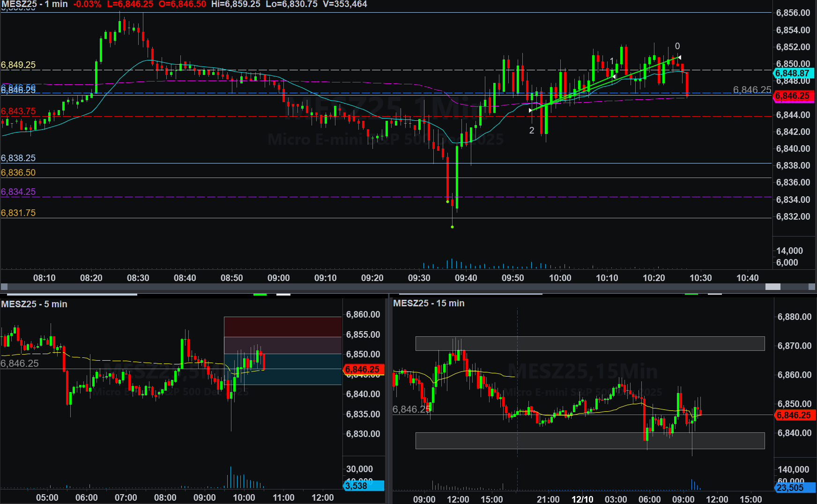Select the green tab marker above the 5 min chart
Viewport: 817px width, 504px height.
(x=260, y=295)
